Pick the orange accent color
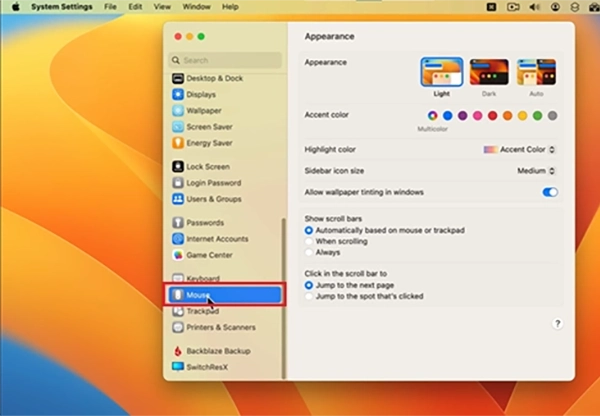 507,116
